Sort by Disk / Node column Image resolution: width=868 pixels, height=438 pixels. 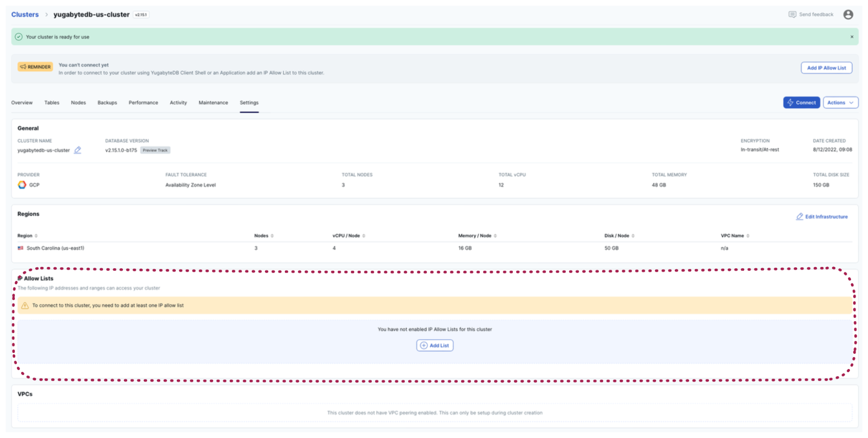(633, 236)
